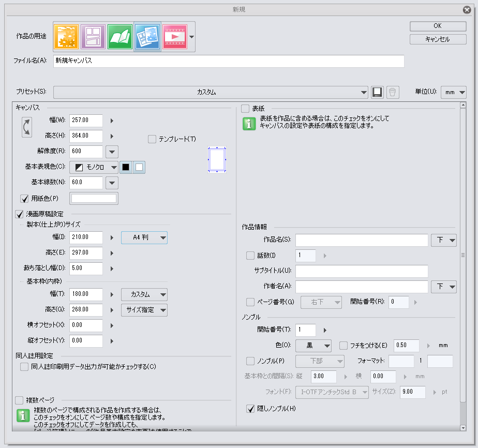
Task: Click the multiple pages info icon
Action: tap(23, 415)
